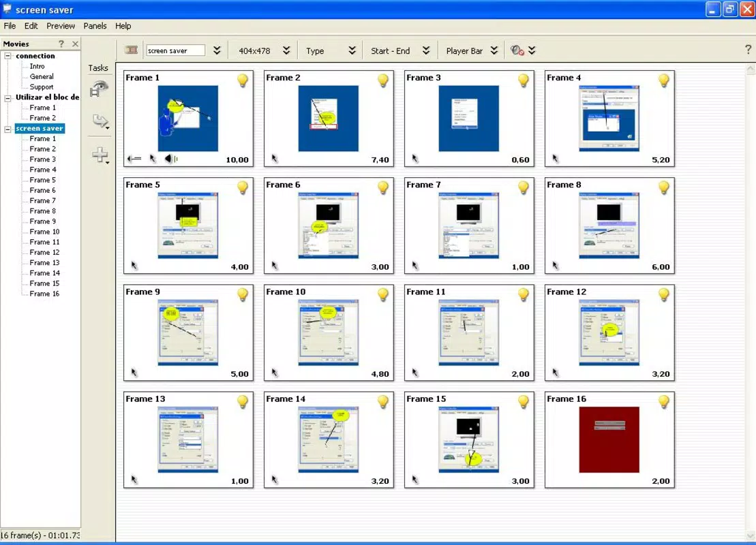Image resolution: width=756 pixels, height=545 pixels.
Task: Open the Edit menu
Action: (31, 26)
